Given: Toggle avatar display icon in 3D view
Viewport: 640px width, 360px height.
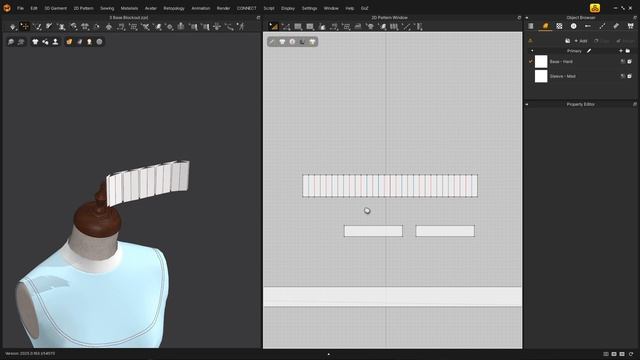Looking at the screenshot, I should point(55,42).
